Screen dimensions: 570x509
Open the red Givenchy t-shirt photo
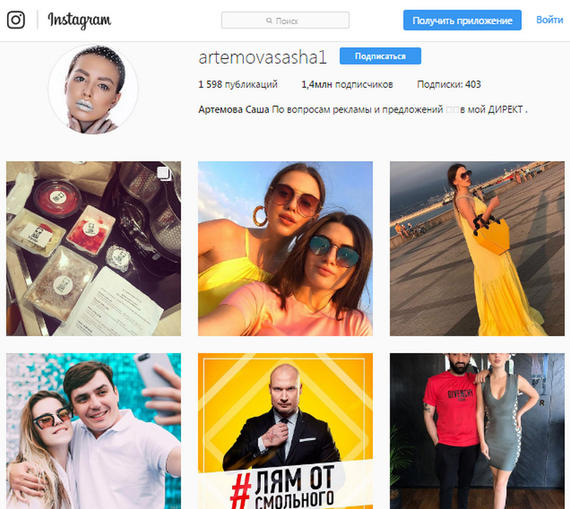click(477, 431)
